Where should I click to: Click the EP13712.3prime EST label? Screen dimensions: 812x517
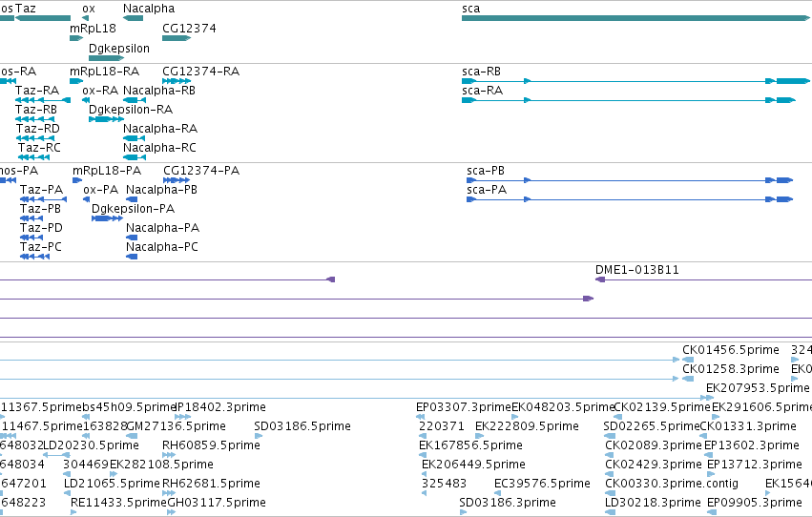(754, 465)
